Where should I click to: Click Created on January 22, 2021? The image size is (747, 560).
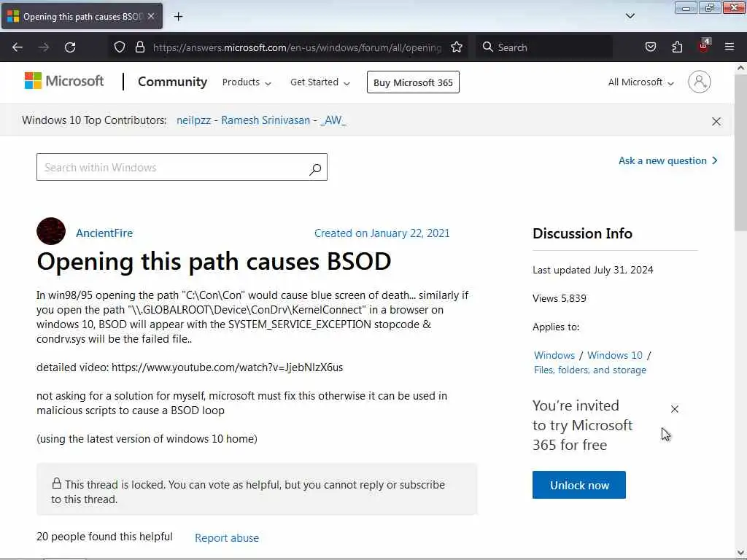(x=382, y=233)
